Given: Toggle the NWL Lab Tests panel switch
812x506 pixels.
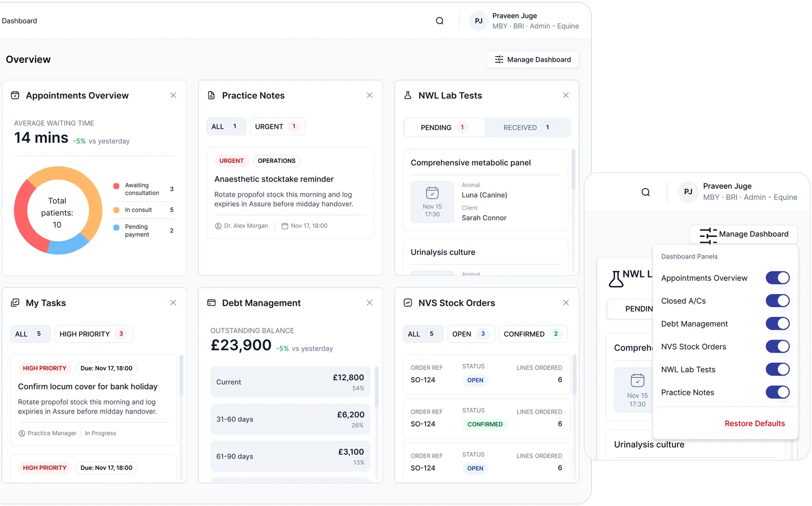Looking at the screenshot, I should pos(778,370).
